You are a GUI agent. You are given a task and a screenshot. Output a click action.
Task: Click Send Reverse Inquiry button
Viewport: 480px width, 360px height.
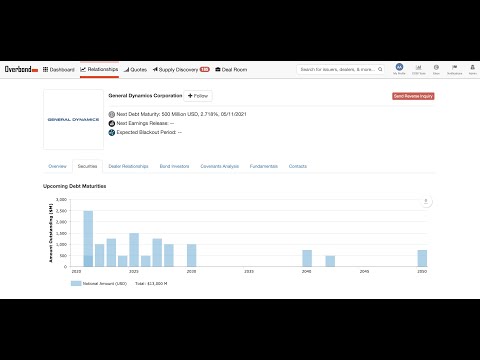pos(413,96)
